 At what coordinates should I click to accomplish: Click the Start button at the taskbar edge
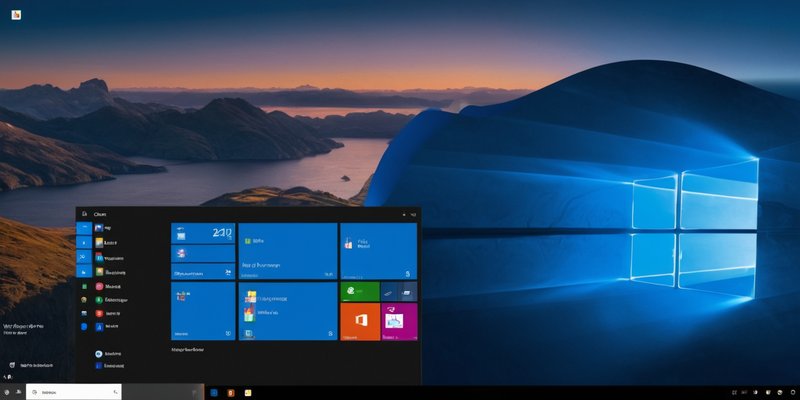pyautogui.click(x=7, y=392)
